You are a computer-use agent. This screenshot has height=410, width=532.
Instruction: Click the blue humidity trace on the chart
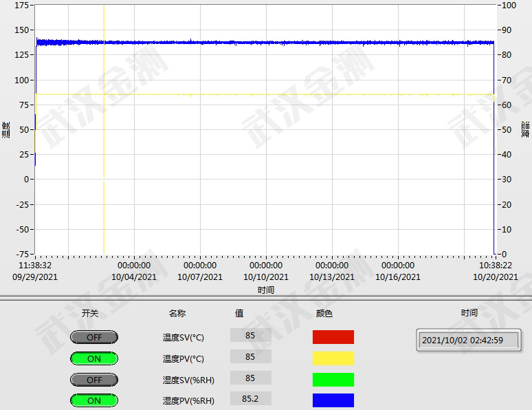point(275,43)
